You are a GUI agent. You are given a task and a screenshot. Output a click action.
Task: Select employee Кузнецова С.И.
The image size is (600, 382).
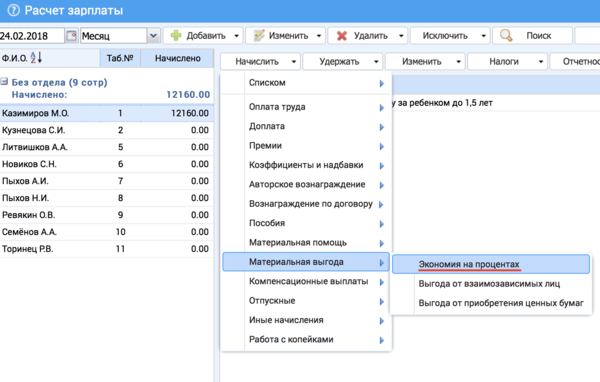click(x=106, y=130)
